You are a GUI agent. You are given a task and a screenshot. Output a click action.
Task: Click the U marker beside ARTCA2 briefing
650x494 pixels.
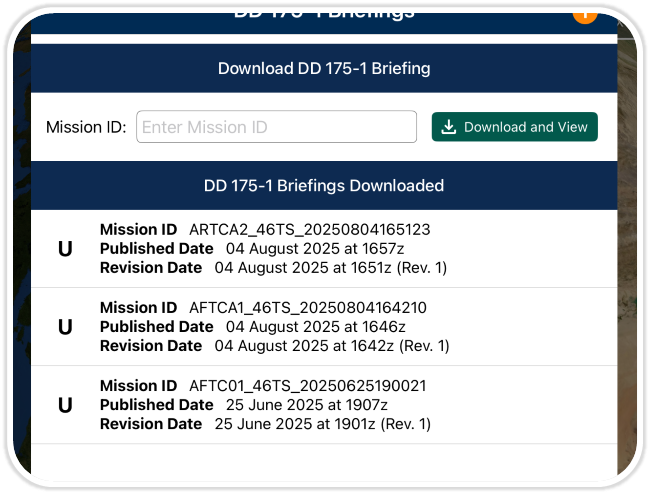click(65, 249)
